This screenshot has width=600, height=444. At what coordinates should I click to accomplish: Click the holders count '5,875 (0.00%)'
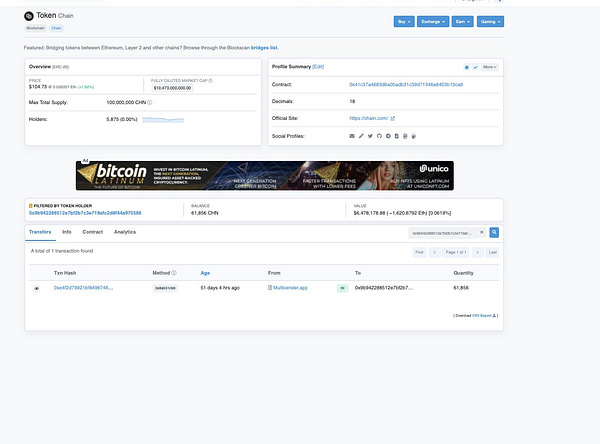tap(122, 119)
